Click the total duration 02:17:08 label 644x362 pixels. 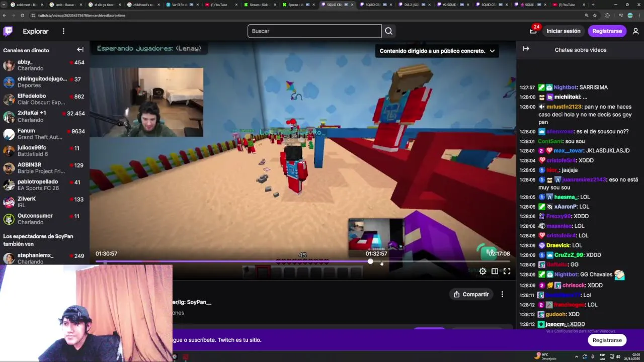[499, 254]
